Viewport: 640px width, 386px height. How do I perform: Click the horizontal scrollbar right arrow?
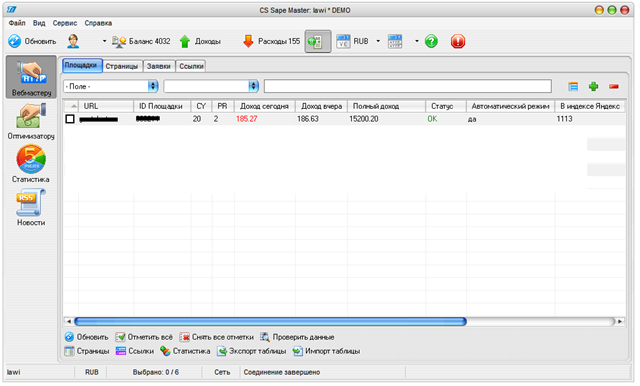[x=620, y=322]
